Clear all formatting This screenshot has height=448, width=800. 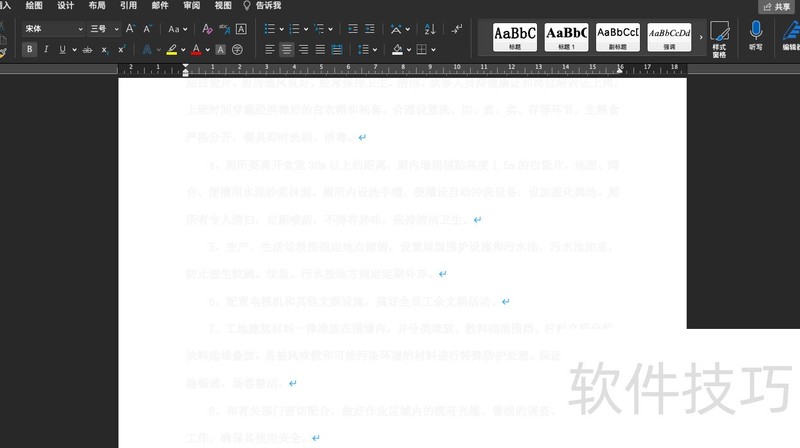pyautogui.click(x=207, y=29)
